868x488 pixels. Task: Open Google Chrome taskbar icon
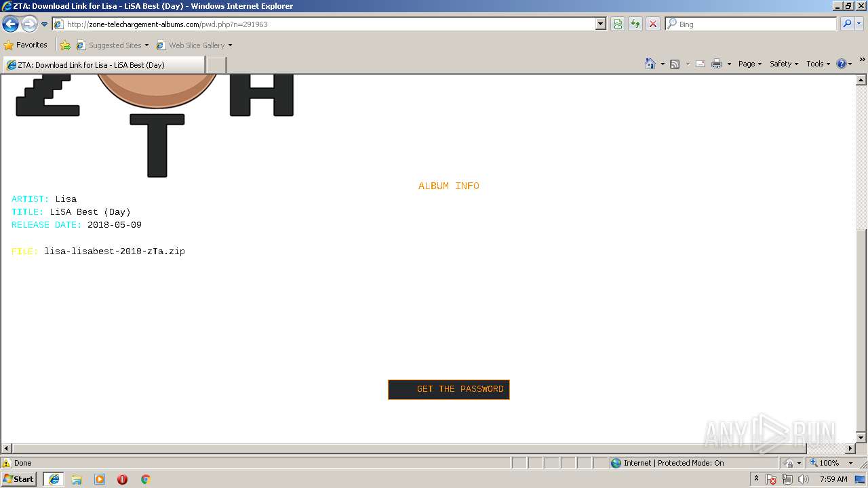point(145,479)
